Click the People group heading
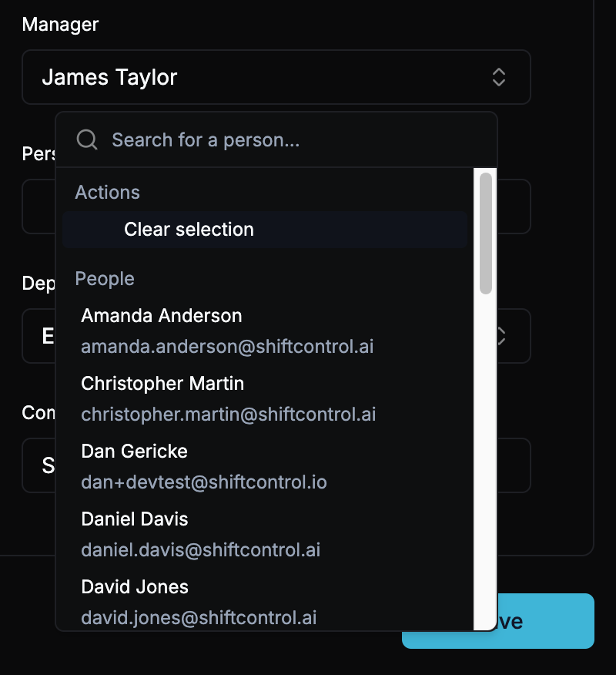Viewport: 616px width, 675px height. [x=105, y=279]
